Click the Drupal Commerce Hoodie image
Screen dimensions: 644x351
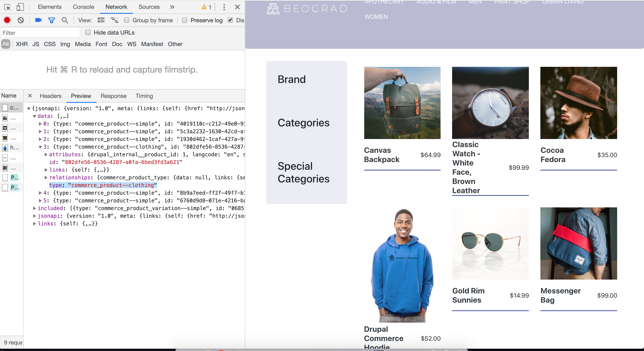tap(402, 265)
